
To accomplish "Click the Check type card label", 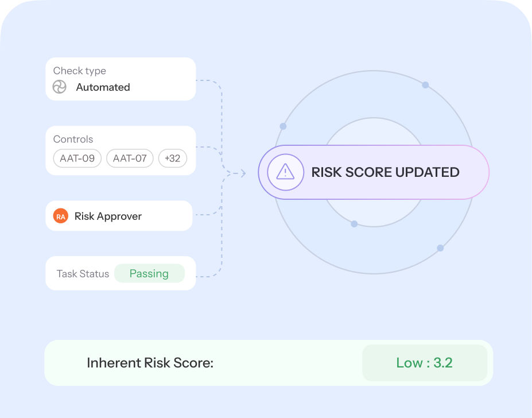I will pos(80,71).
